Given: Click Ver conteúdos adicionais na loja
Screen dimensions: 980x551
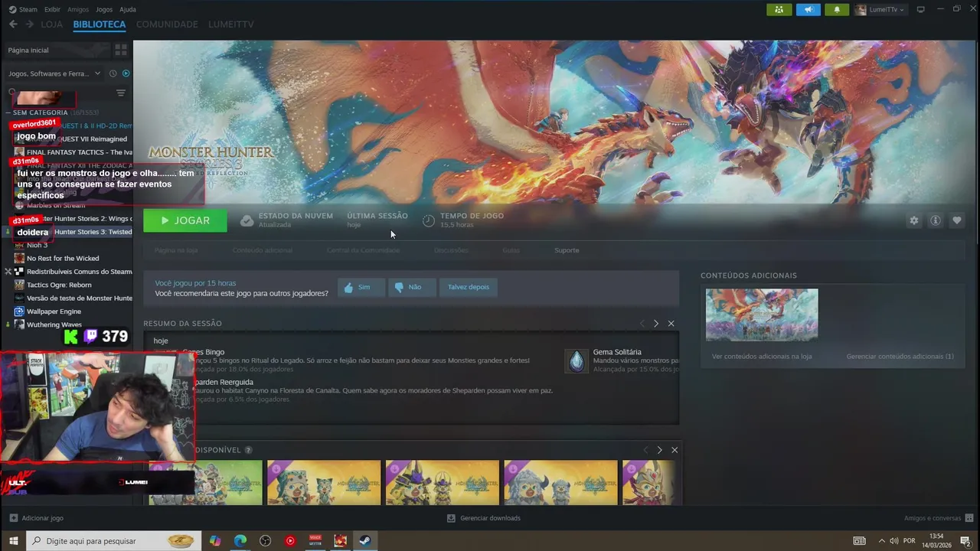Looking at the screenshot, I should click(762, 357).
